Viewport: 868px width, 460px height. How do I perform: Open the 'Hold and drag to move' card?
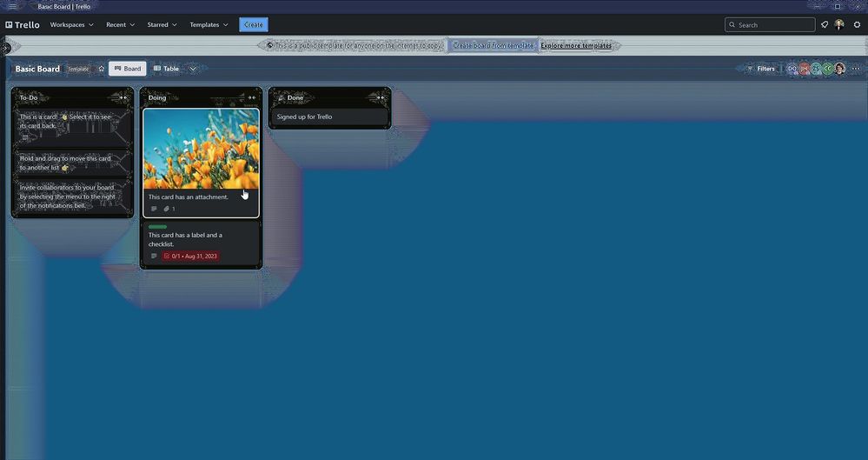click(x=72, y=163)
